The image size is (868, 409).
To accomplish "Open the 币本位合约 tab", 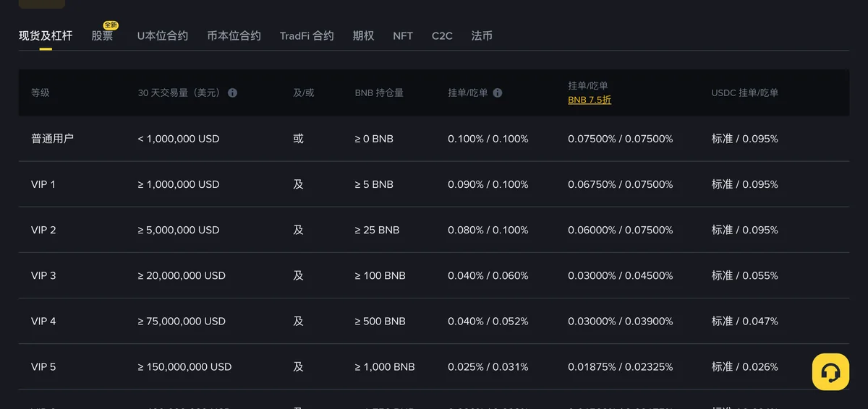I will [x=234, y=35].
